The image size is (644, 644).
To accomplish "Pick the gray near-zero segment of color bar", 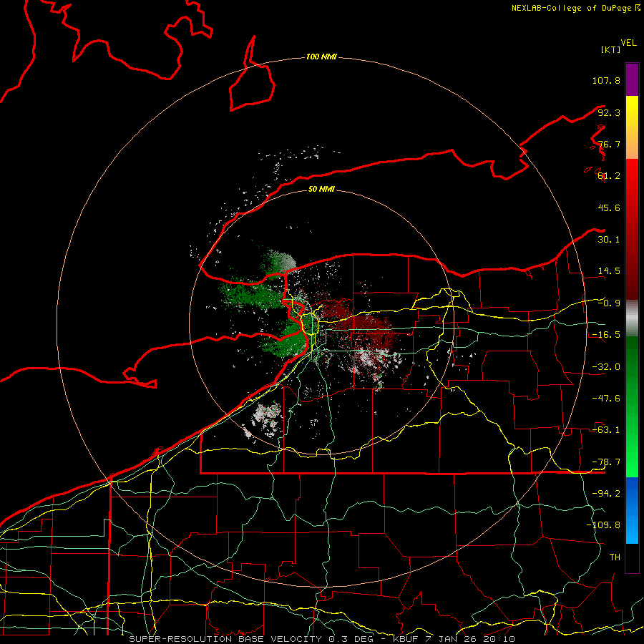I will (632, 318).
